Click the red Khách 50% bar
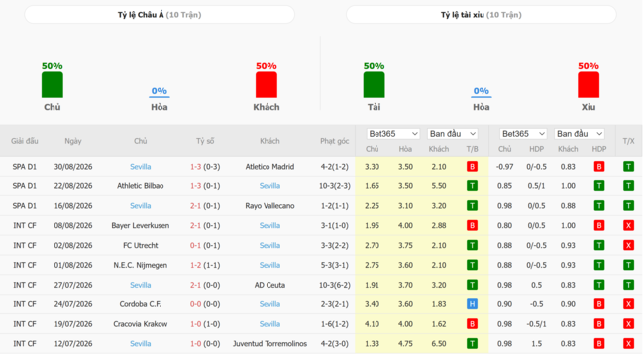The width and height of the screenshot is (644, 358). tap(267, 85)
